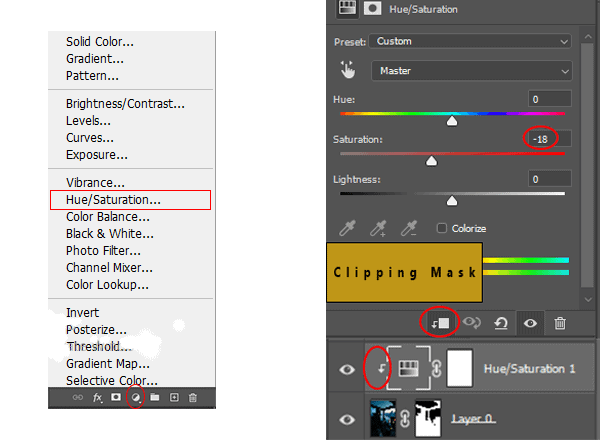Click the mask icon in Properties header
This screenshot has width=600, height=440.
(x=372, y=8)
